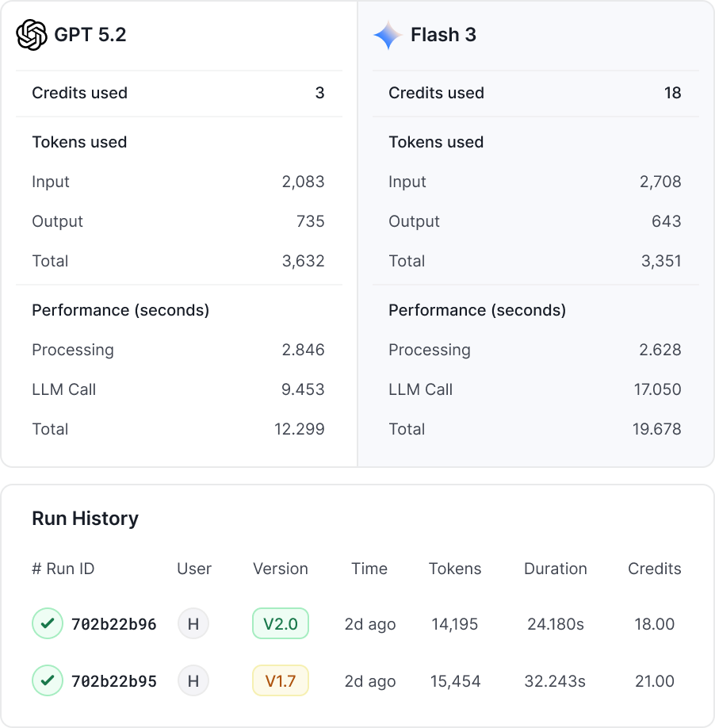Image resolution: width=715 pixels, height=728 pixels.
Task: Click the 24.180s duration value
Action: 556,624
